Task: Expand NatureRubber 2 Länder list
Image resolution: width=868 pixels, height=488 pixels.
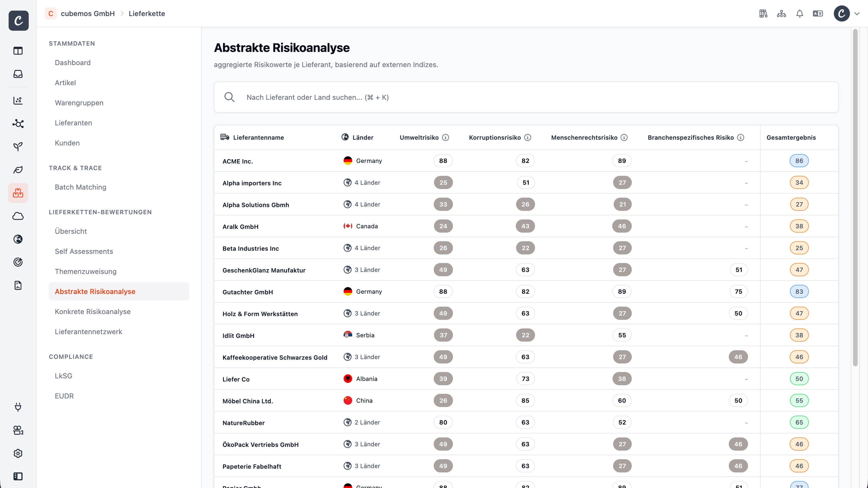Action: tap(362, 422)
